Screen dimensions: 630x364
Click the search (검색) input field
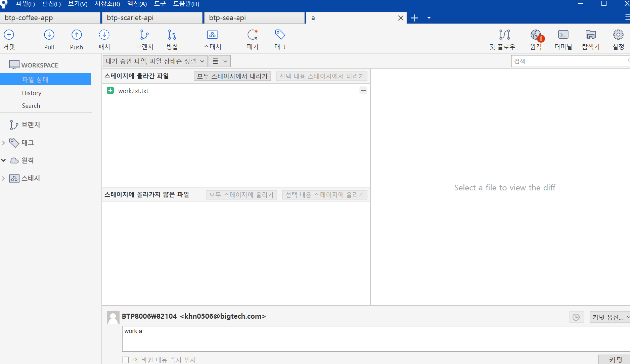coord(570,61)
